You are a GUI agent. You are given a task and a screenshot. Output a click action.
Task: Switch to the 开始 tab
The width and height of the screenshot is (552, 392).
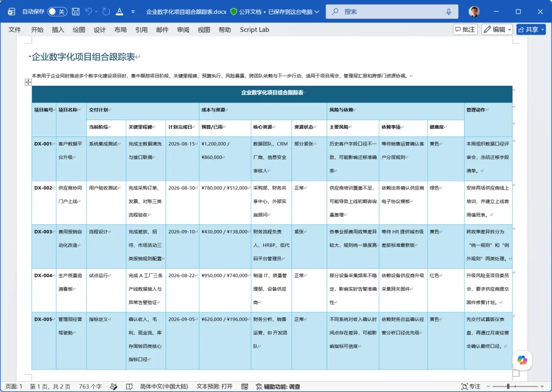(37, 30)
